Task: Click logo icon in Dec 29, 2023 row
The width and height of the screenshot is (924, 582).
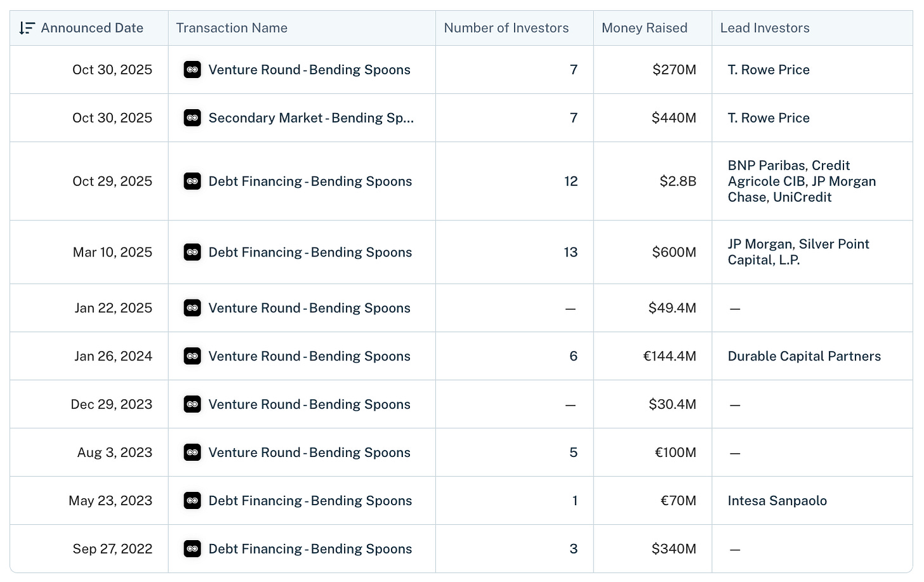Action: point(192,405)
